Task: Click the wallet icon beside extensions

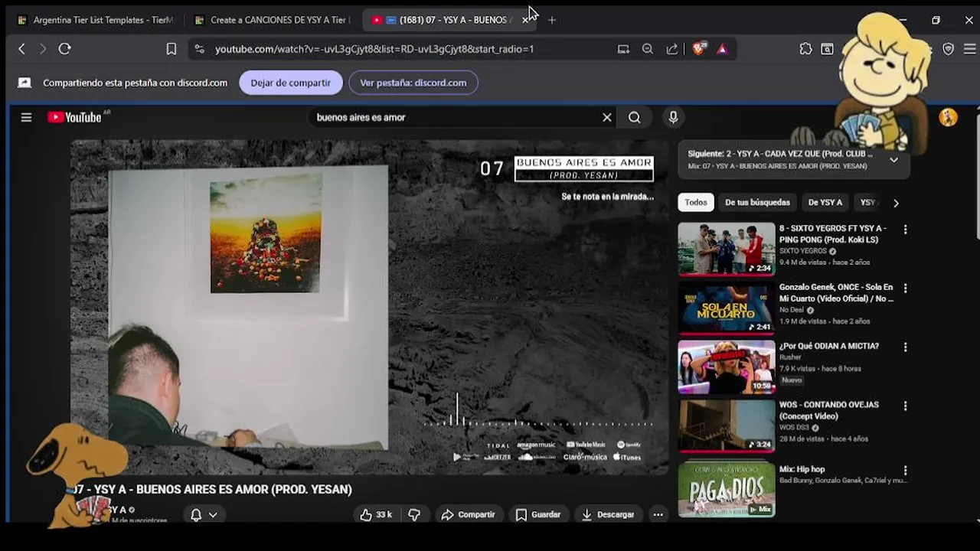Action: tap(828, 49)
